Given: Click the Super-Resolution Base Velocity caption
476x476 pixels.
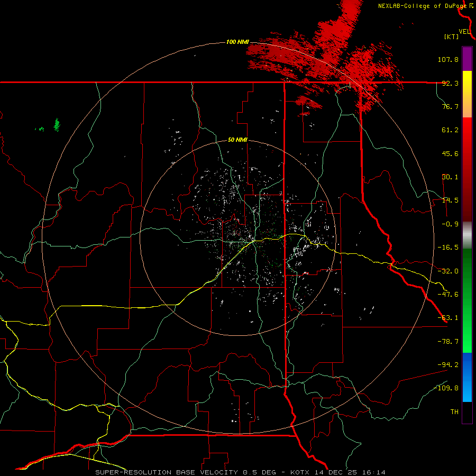Looking at the screenshot, I should [240, 472].
